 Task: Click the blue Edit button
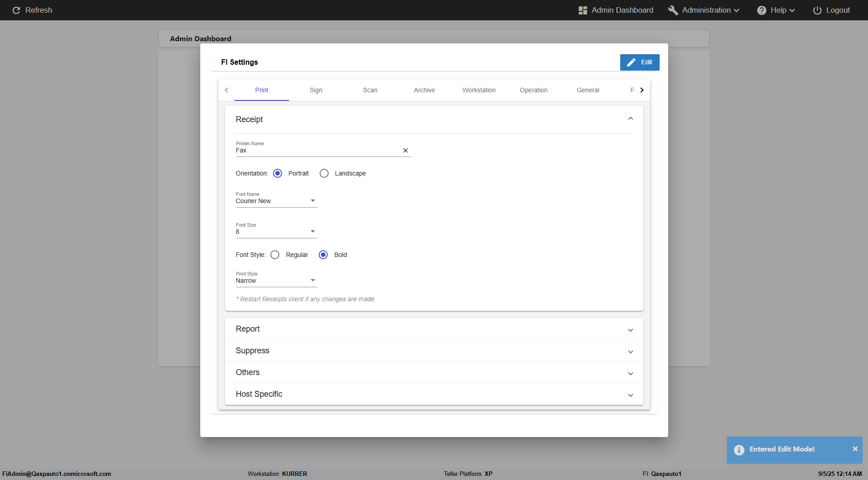pos(640,62)
